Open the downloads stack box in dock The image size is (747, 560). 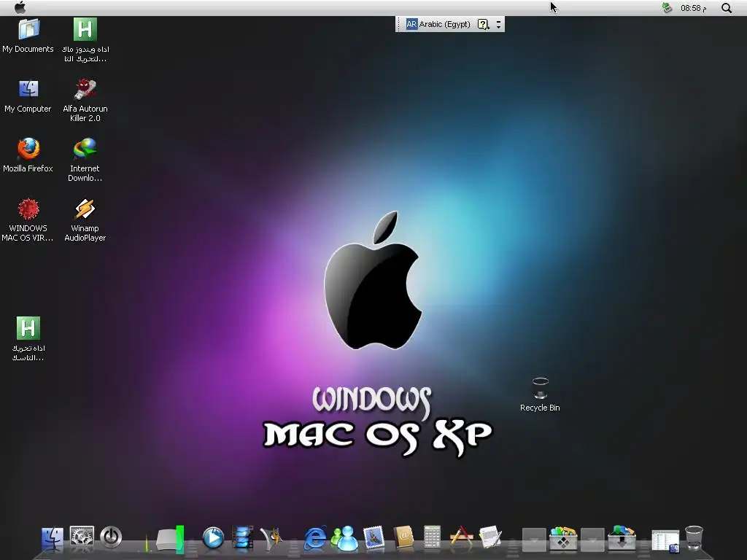click(x=622, y=539)
